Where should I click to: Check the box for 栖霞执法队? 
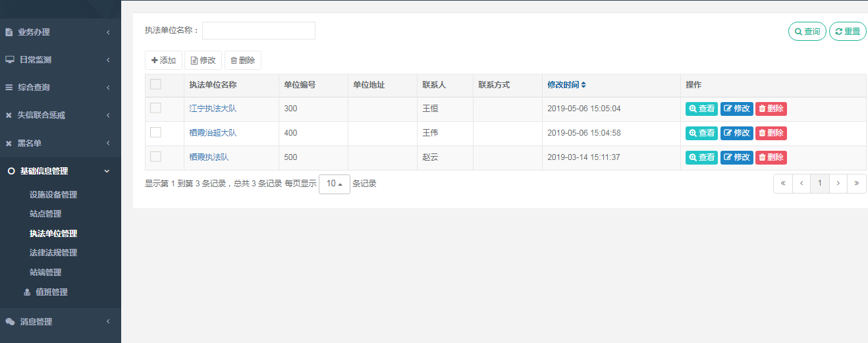coord(155,157)
